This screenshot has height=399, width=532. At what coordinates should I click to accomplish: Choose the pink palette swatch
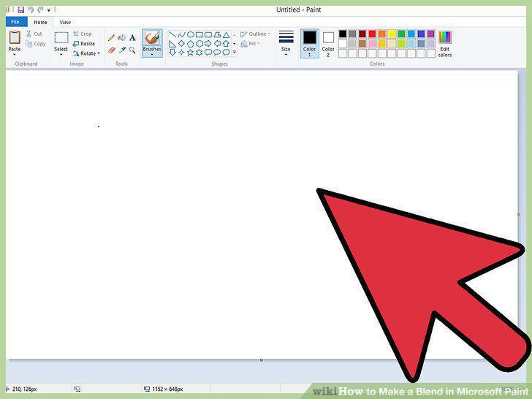coord(372,43)
